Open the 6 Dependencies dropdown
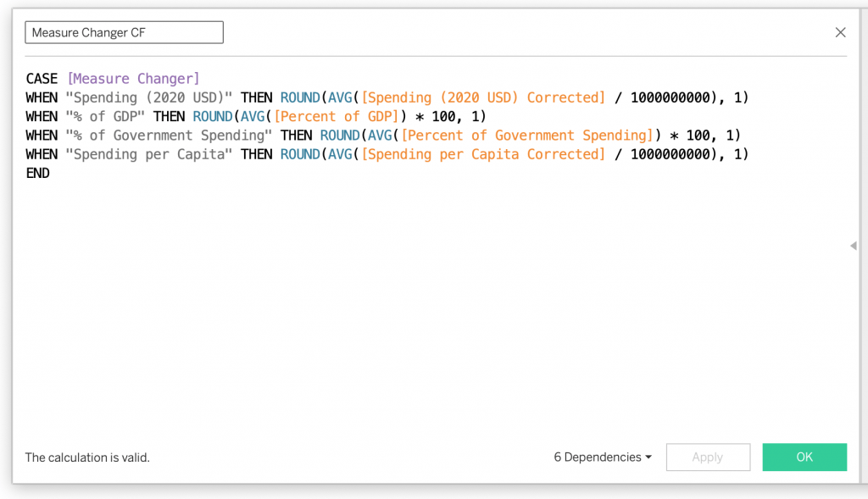Image resolution: width=868 pixels, height=499 pixels. [x=603, y=457]
